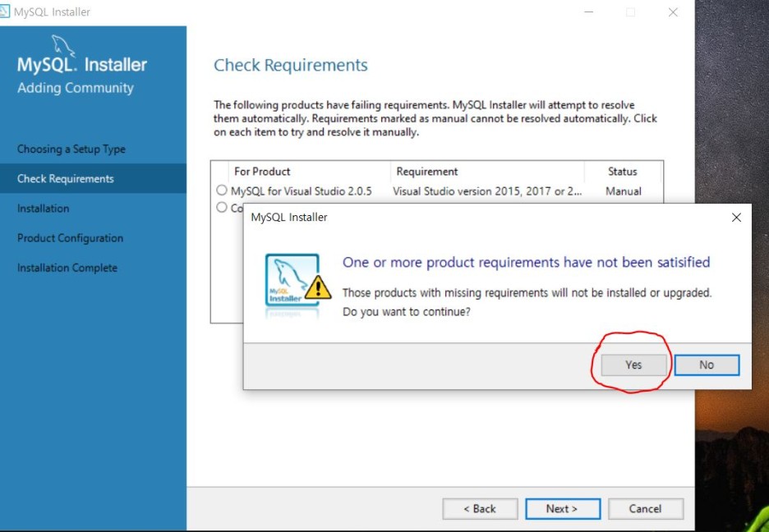Click the Status column header
The width and height of the screenshot is (769, 532).
click(623, 172)
